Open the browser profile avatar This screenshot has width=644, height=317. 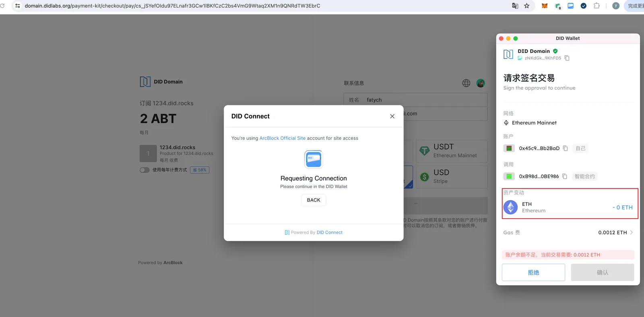[616, 6]
